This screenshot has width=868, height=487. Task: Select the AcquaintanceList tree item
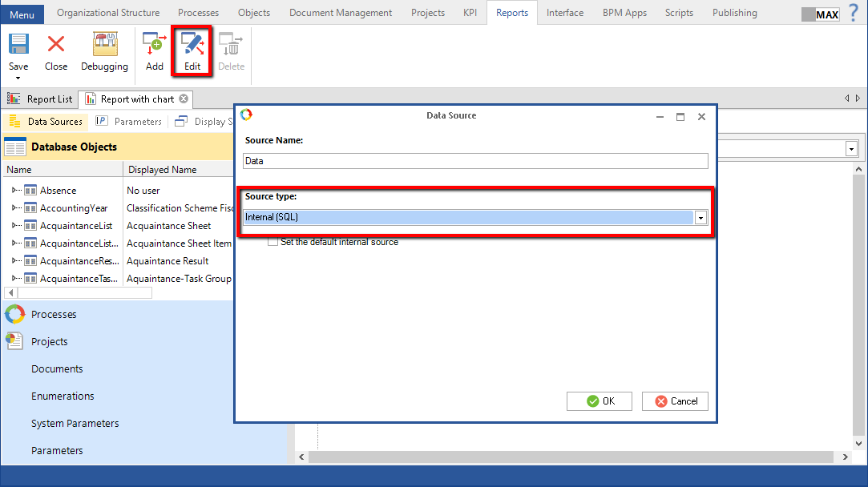click(75, 226)
